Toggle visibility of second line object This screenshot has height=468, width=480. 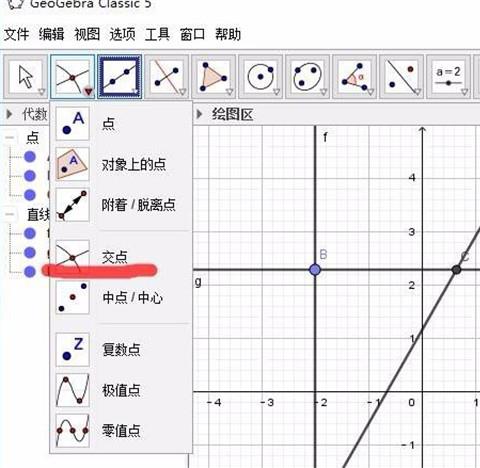30,253
